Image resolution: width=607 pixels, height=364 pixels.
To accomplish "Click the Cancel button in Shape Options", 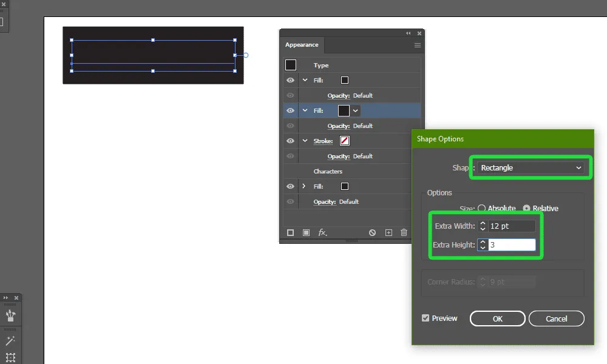I will point(556,318).
